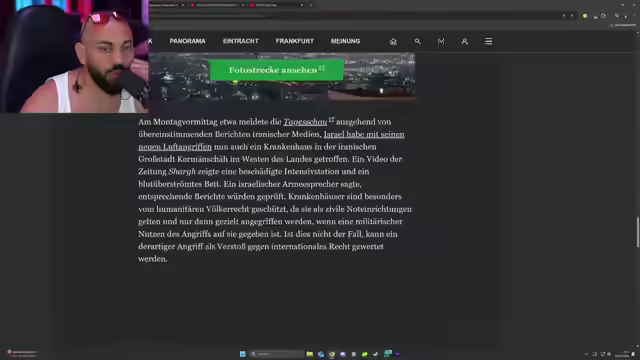Click the green extension icon in browser toolbar

point(585,16)
